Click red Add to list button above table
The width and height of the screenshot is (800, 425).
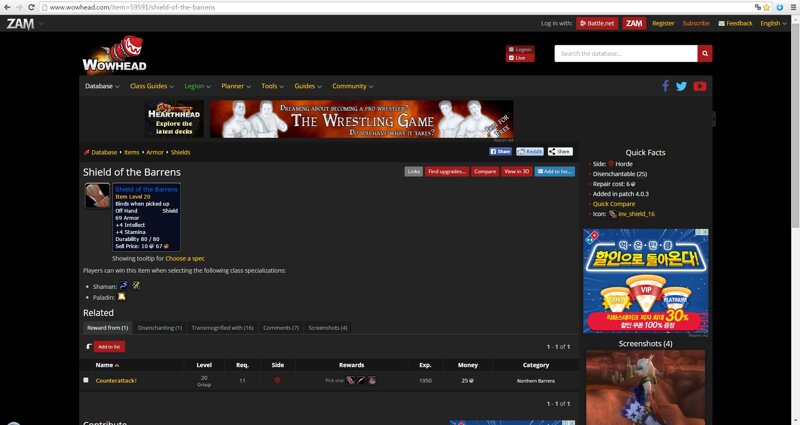coord(109,346)
